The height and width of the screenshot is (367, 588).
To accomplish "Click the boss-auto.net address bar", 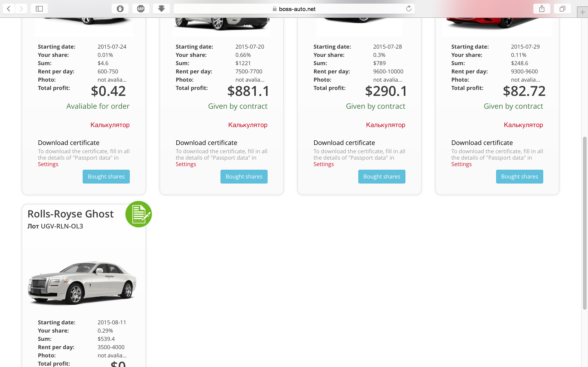I will (x=294, y=9).
